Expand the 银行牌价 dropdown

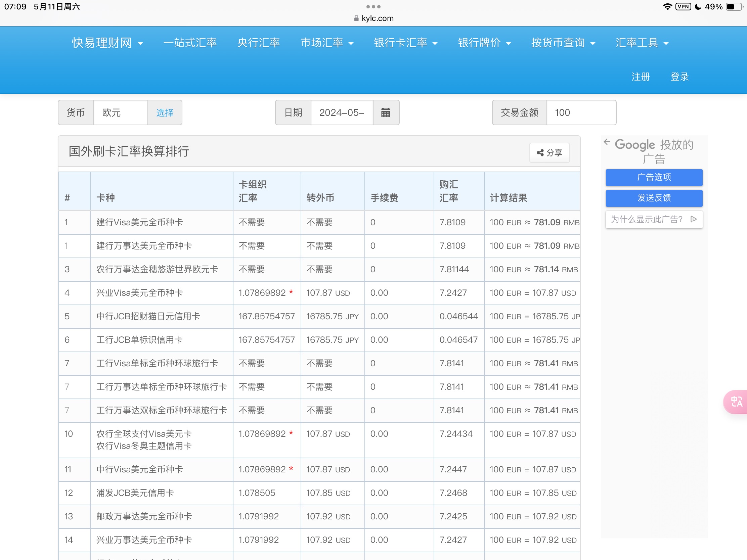click(x=484, y=43)
